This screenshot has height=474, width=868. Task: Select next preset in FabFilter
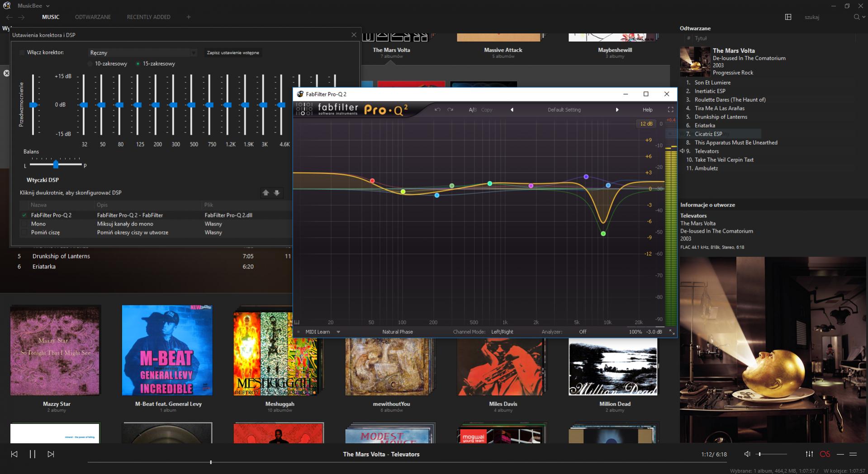pos(617,110)
